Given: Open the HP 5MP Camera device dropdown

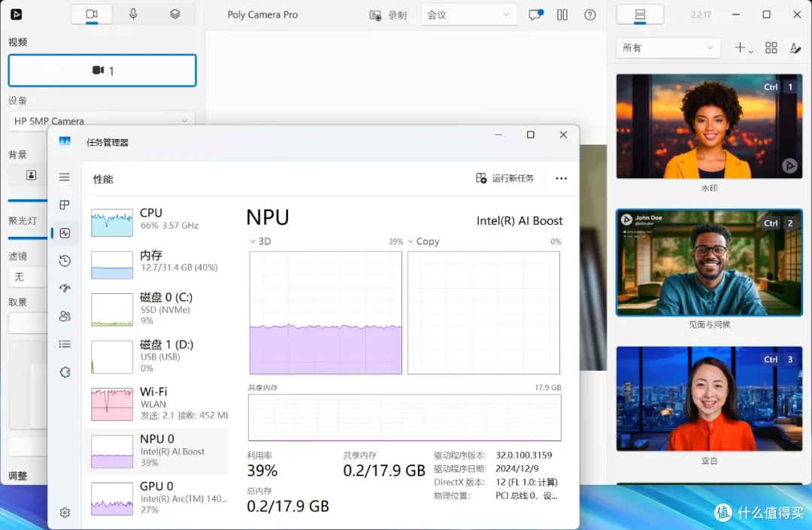Looking at the screenshot, I should (101, 120).
